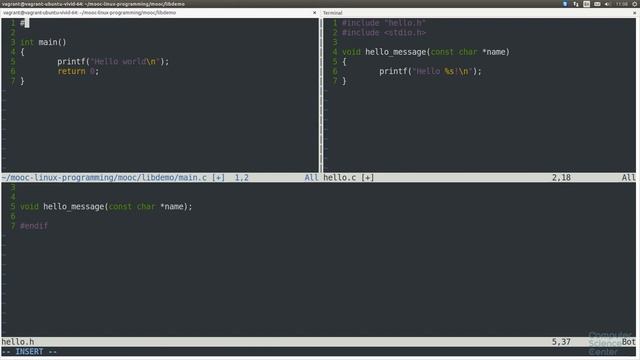Screen dimensions: 640x360
Task: Close the vagrant libdemo terminal tab
Action: click(314, 13)
